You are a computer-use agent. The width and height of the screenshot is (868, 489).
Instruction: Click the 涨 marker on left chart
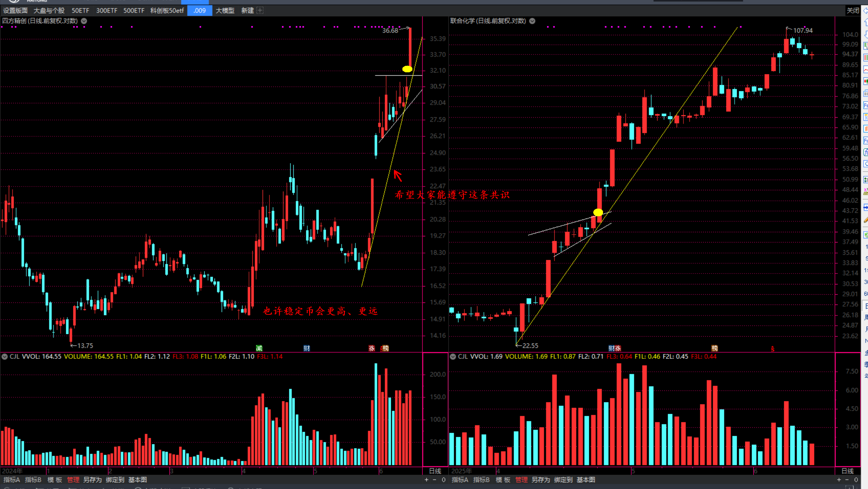click(372, 348)
